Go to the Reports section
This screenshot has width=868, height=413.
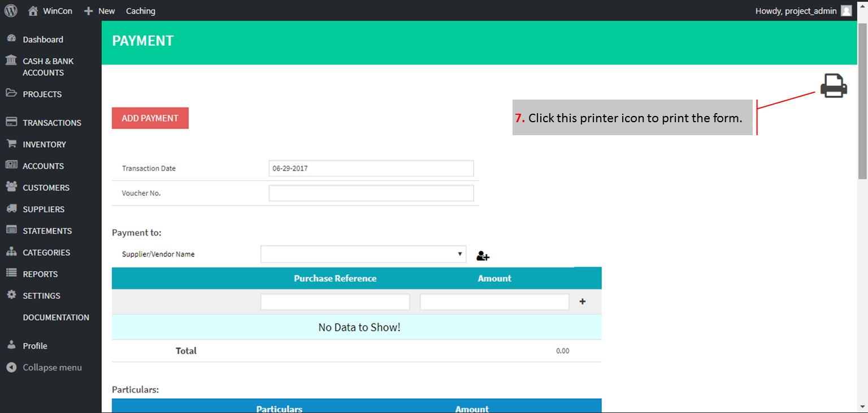(40, 274)
